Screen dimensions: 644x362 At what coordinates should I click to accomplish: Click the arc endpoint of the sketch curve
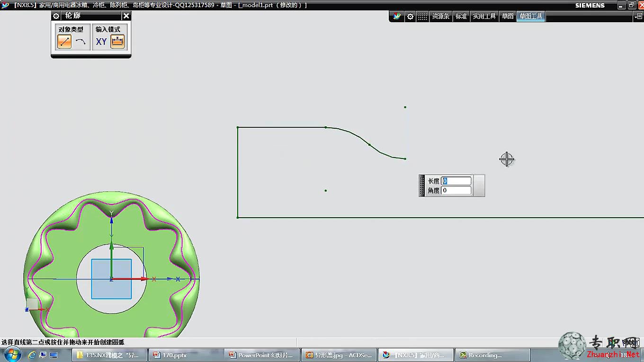[405, 159]
